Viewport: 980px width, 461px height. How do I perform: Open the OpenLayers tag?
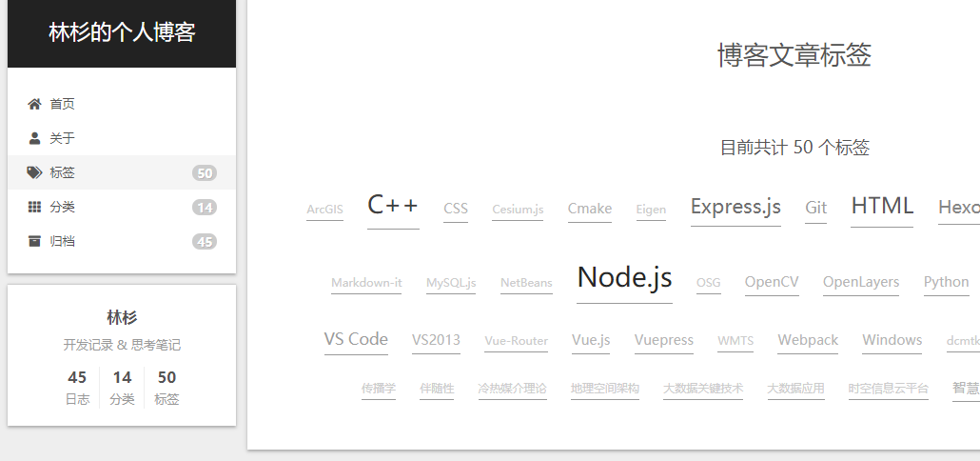click(861, 282)
